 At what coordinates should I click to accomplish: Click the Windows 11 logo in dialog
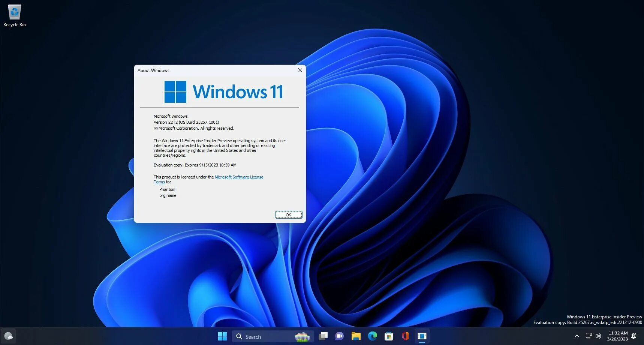[224, 92]
